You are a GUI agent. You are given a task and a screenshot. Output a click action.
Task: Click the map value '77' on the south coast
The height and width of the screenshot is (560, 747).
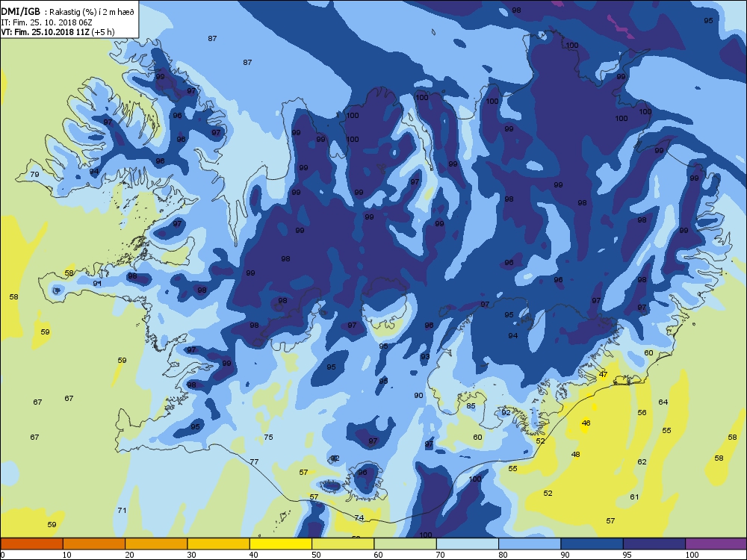click(254, 462)
